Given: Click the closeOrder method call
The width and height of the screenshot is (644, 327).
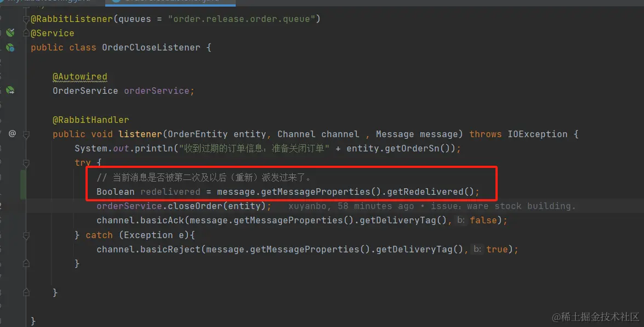Looking at the screenshot, I should tap(195, 206).
